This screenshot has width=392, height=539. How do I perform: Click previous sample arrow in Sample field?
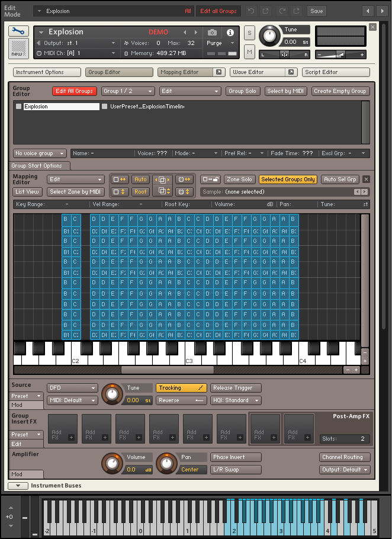pyautogui.click(x=357, y=192)
